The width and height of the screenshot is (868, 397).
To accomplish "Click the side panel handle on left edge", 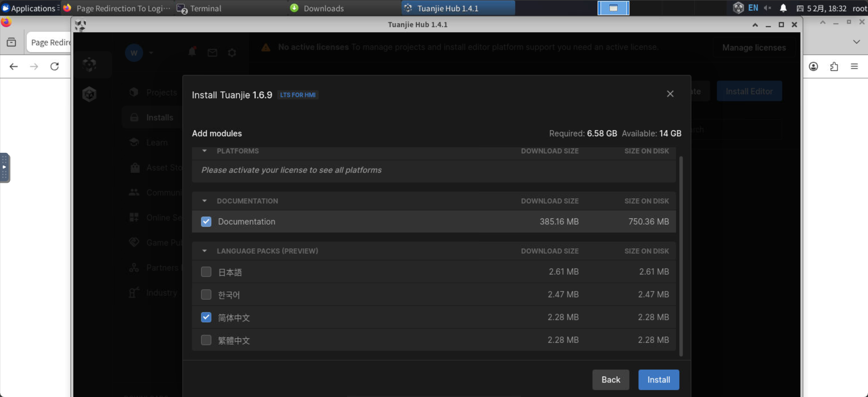I will click(5, 167).
